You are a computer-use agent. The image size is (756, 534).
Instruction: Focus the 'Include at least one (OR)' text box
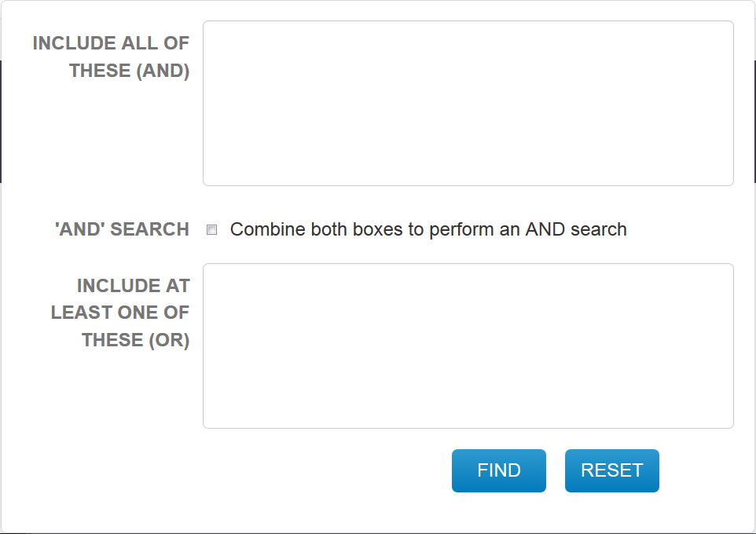(468, 346)
